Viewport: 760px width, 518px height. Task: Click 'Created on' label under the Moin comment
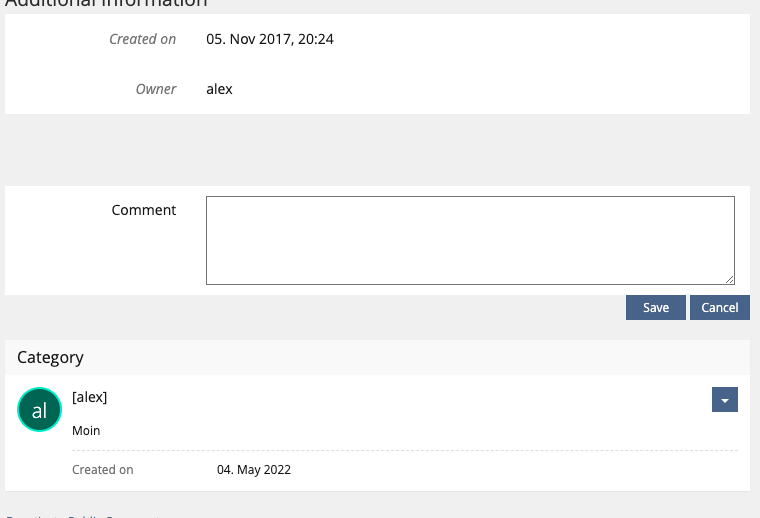[x=103, y=469]
